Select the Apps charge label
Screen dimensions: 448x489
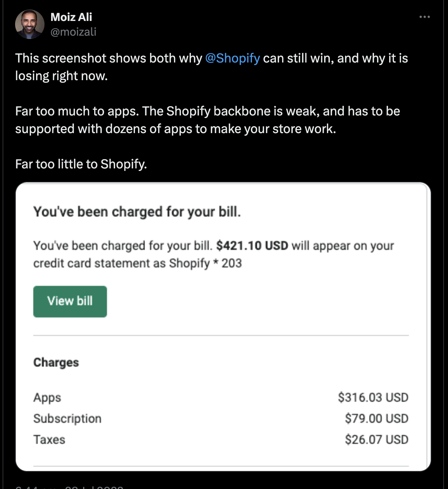tap(47, 397)
